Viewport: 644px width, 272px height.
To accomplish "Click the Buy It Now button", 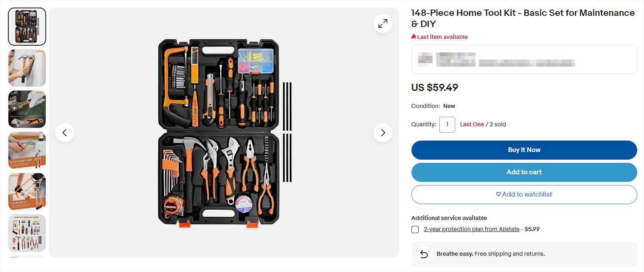I will click(x=524, y=150).
